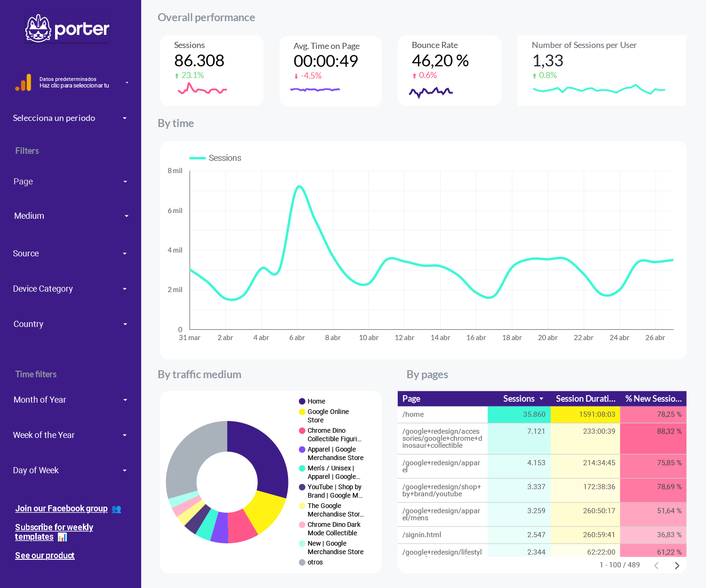Viewport: 706px width, 588px height.
Task: Click the See our product link
Action: pyautogui.click(x=45, y=556)
